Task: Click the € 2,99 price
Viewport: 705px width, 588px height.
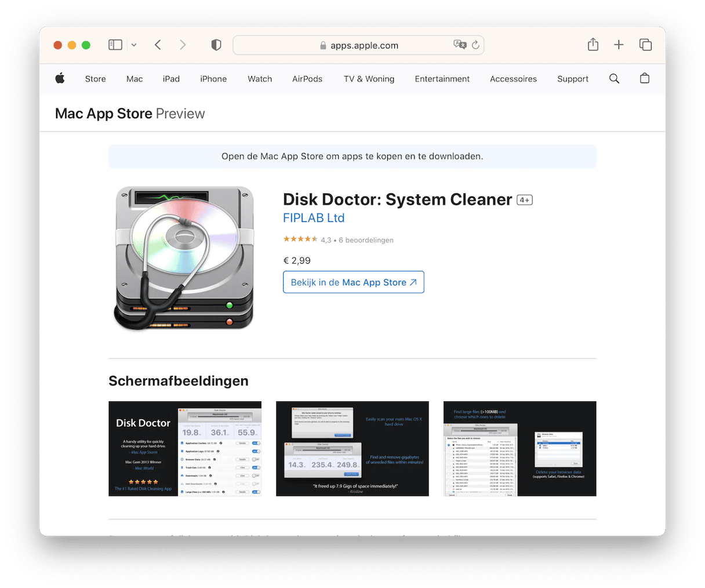Action: [x=297, y=260]
